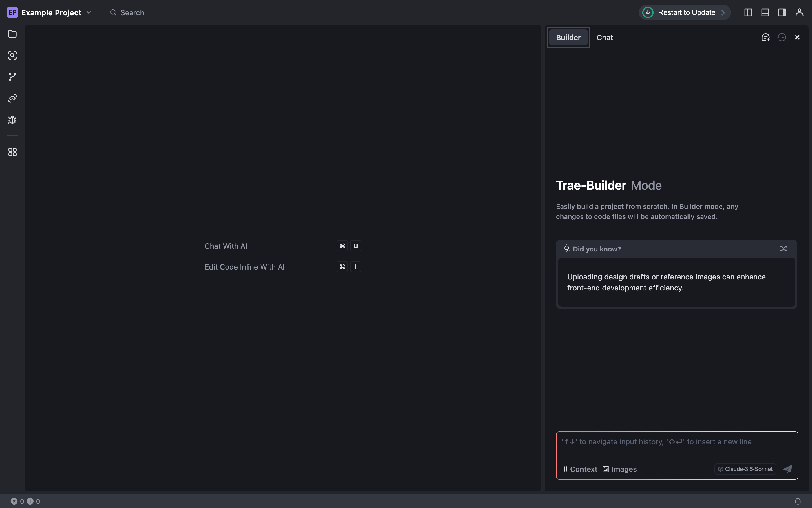Click the U key badge for Chat With AI
This screenshot has height=508, width=812.
(356, 246)
